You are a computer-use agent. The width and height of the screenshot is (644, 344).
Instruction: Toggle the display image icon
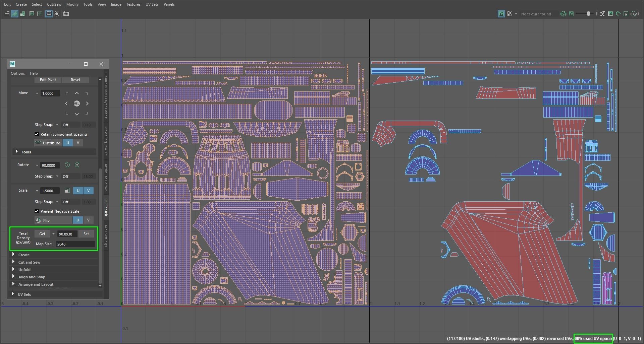pos(501,14)
